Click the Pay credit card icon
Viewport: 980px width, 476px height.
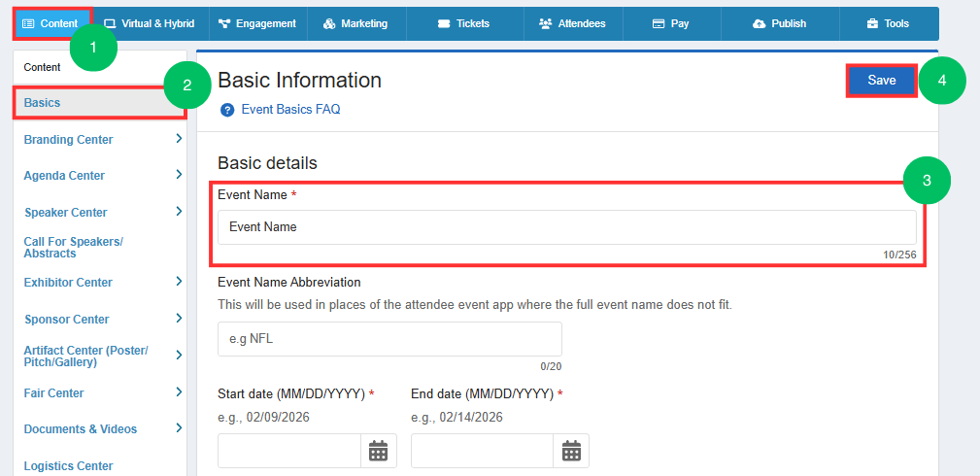click(x=659, y=23)
